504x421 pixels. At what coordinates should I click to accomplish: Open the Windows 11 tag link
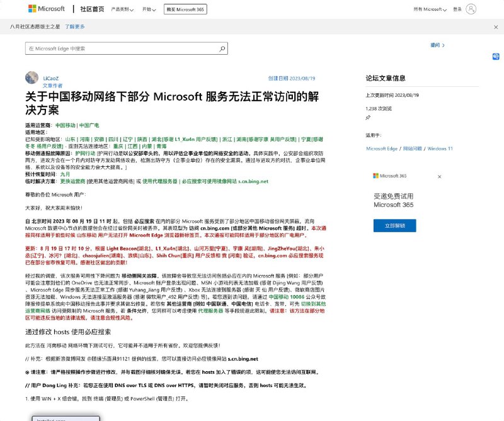(441, 148)
